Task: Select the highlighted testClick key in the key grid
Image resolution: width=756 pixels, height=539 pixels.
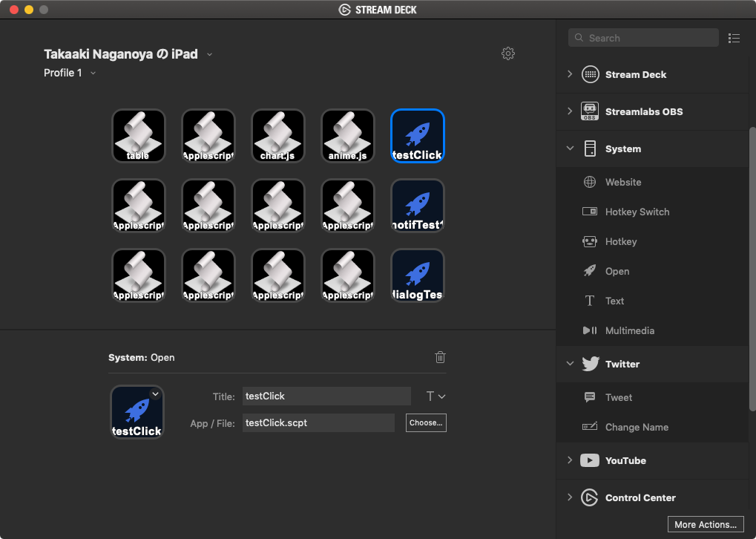Action: pyautogui.click(x=418, y=136)
